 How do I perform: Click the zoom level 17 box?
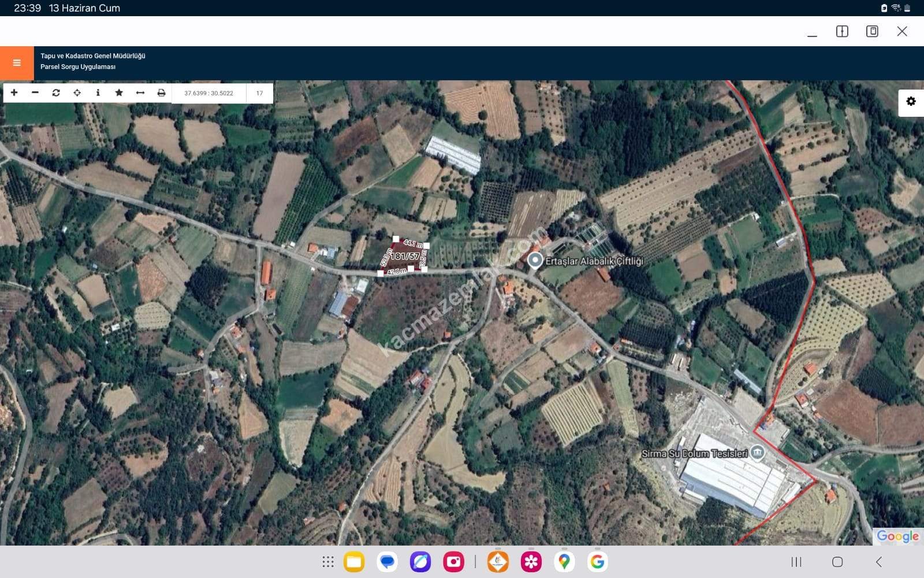[259, 93]
